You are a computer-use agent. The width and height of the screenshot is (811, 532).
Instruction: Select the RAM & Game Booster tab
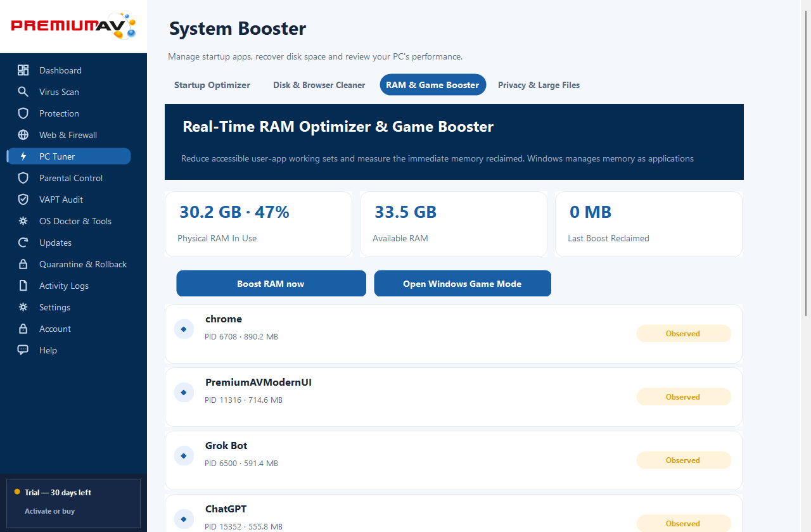coord(433,85)
